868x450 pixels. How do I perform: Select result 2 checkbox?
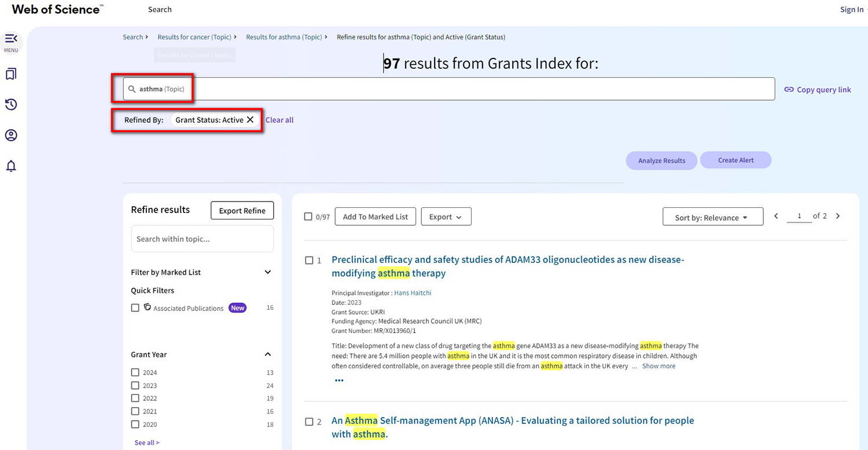click(309, 422)
